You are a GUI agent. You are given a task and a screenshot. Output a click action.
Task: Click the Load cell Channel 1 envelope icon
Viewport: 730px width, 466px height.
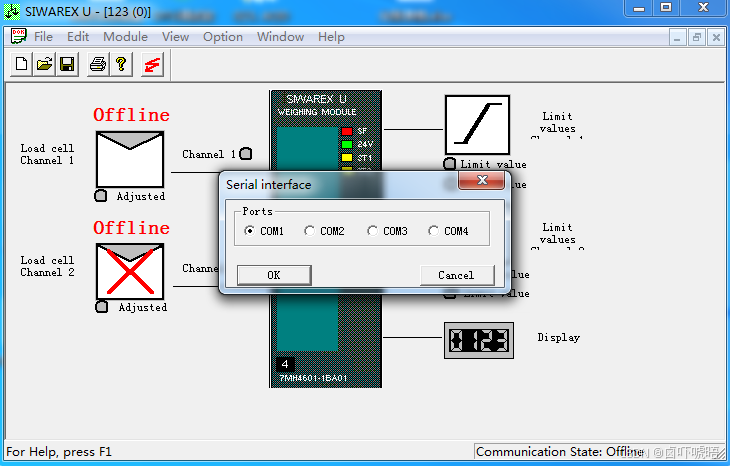click(130, 159)
